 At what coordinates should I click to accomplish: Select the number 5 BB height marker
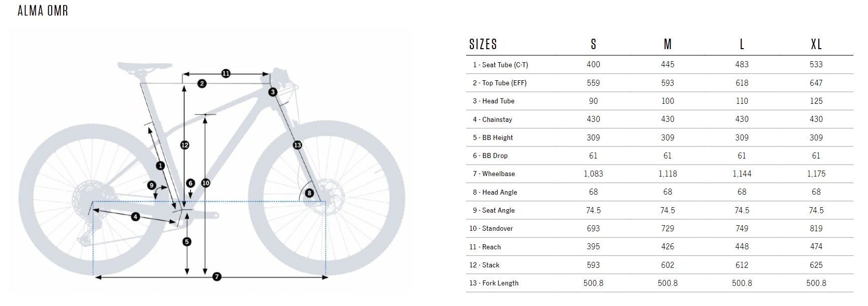(x=187, y=242)
